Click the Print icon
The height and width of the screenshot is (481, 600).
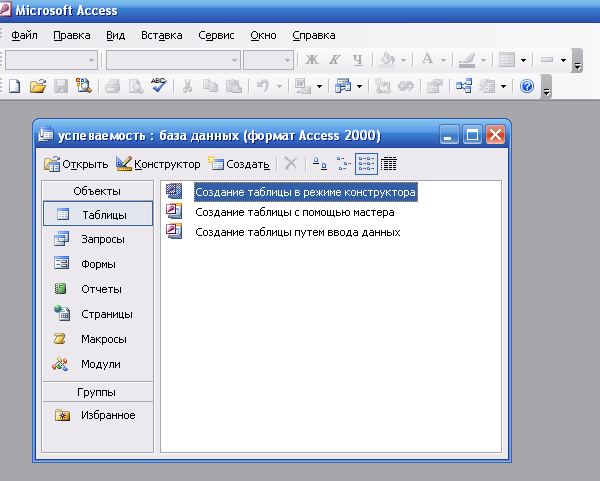pos(112,86)
